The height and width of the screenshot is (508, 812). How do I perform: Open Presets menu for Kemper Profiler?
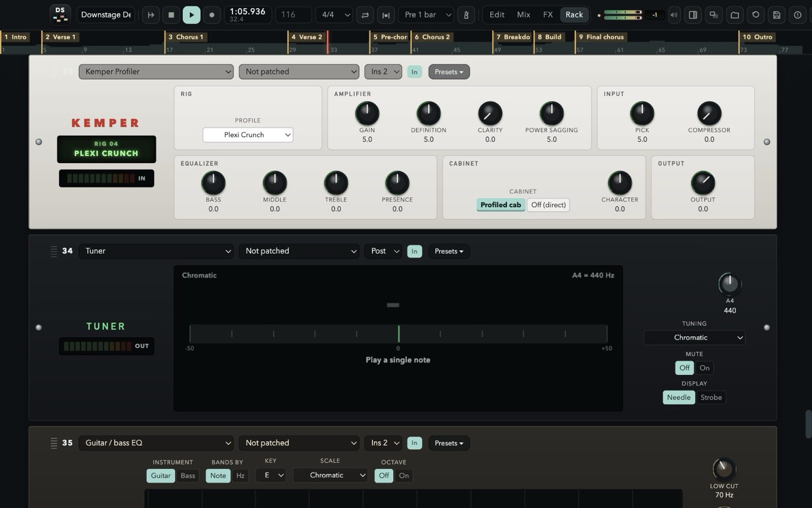click(x=449, y=72)
